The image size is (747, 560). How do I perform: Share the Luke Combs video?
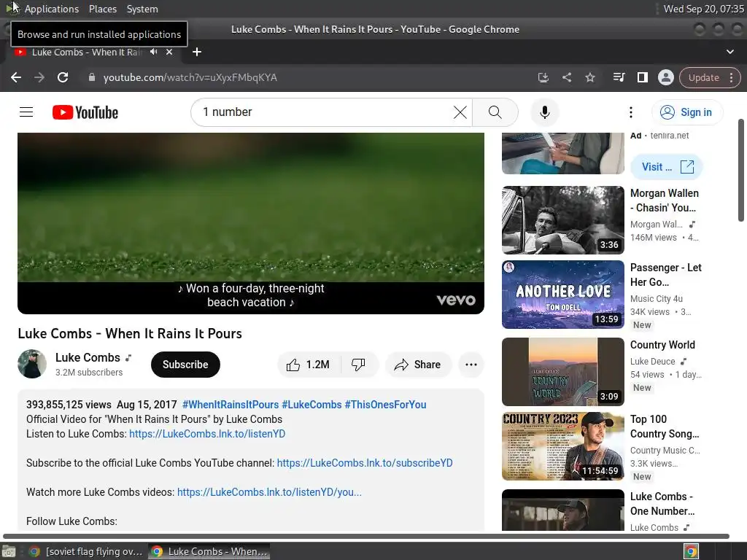tap(418, 365)
